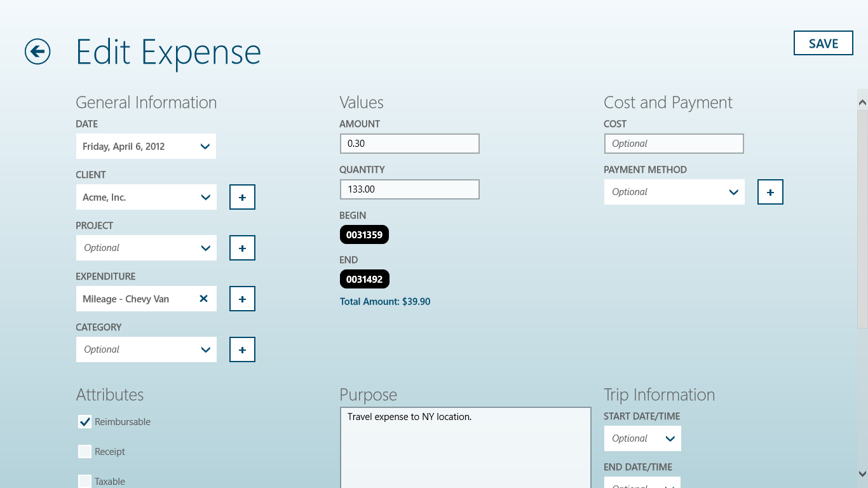
Task: Click the Edit Expense page title
Action: click(168, 52)
